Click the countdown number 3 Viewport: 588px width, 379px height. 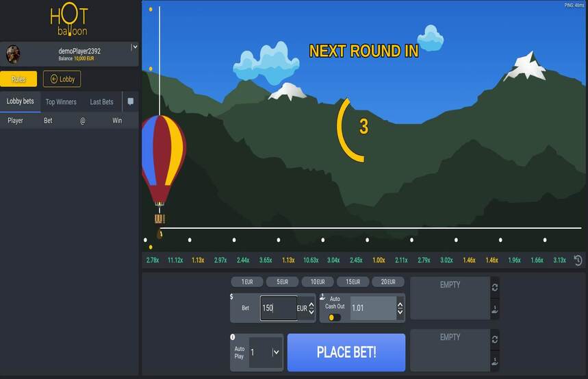(363, 127)
